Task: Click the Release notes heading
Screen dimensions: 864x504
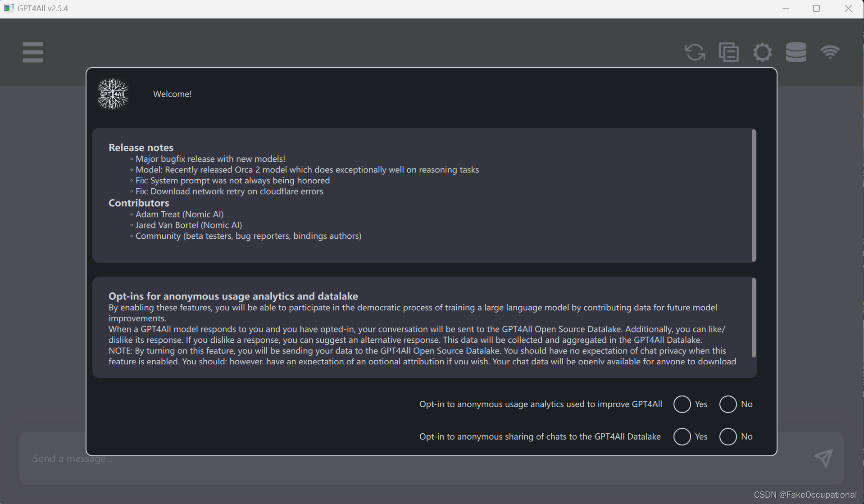Action: pos(141,147)
